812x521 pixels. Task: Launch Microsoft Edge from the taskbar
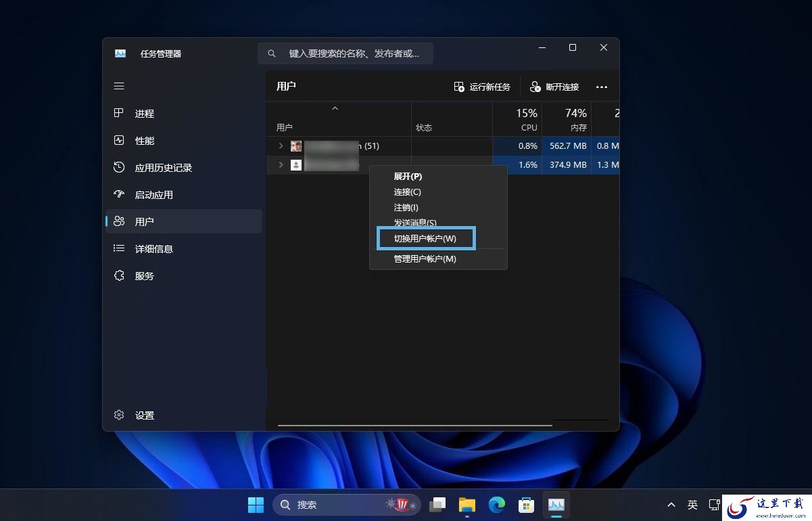(497, 505)
